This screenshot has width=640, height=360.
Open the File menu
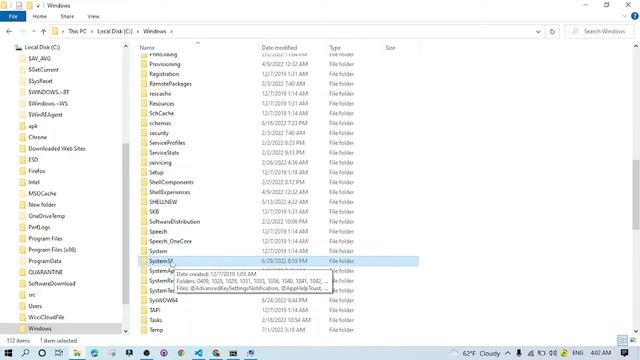(x=13, y=16)
